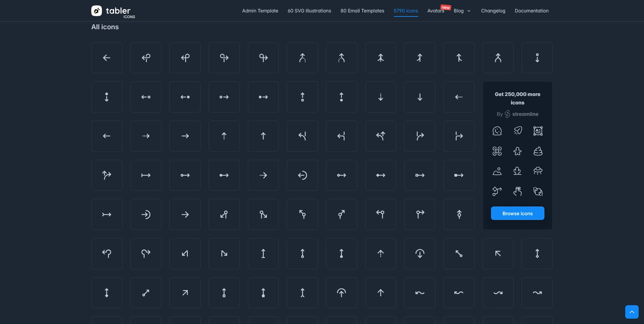Open the Documentation link
Image resolution: width=644 pixels, height=324 pixels.
click(532, 11)
